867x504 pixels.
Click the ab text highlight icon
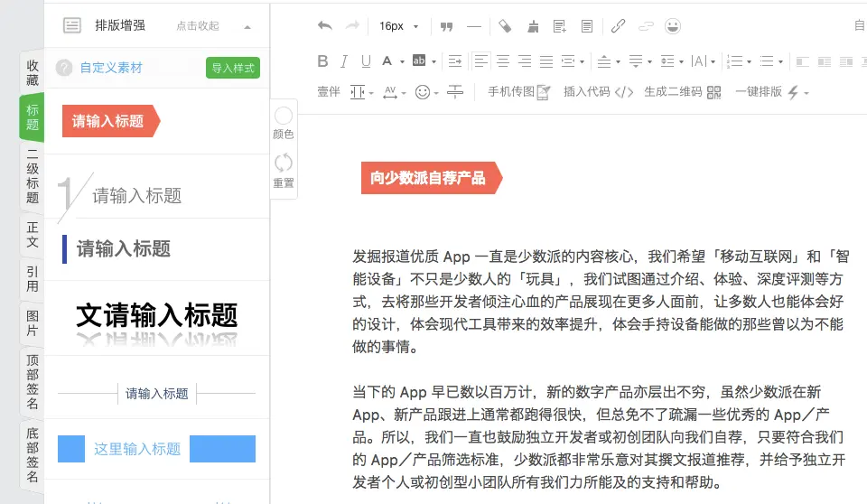[419, 61]
